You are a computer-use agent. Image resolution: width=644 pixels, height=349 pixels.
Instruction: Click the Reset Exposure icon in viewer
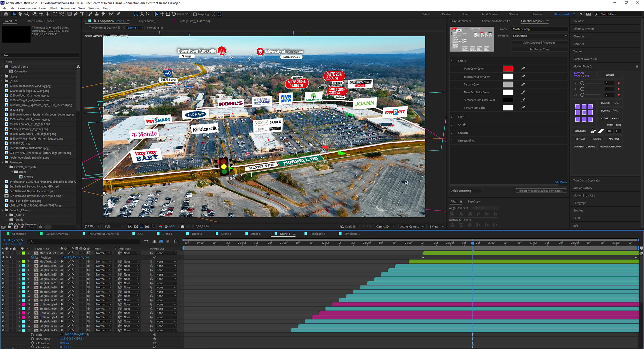coord(166,226)
